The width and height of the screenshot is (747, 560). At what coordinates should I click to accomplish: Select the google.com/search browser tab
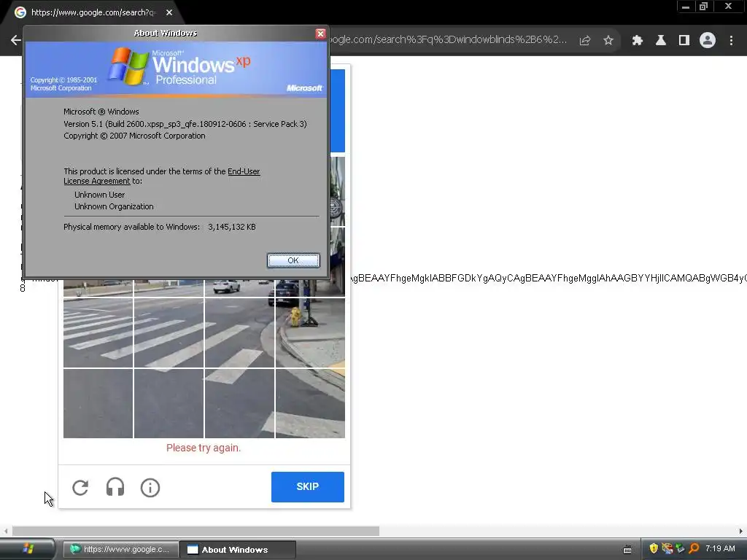pyautogui.click(x=93, y=12)
